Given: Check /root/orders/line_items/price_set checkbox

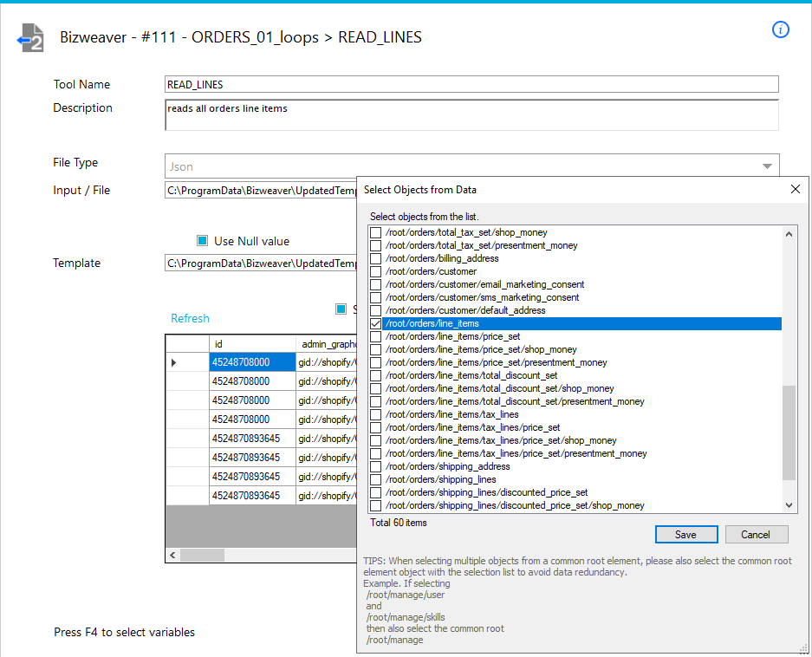Looking at the screenshot, I should (x=376, y=336).
